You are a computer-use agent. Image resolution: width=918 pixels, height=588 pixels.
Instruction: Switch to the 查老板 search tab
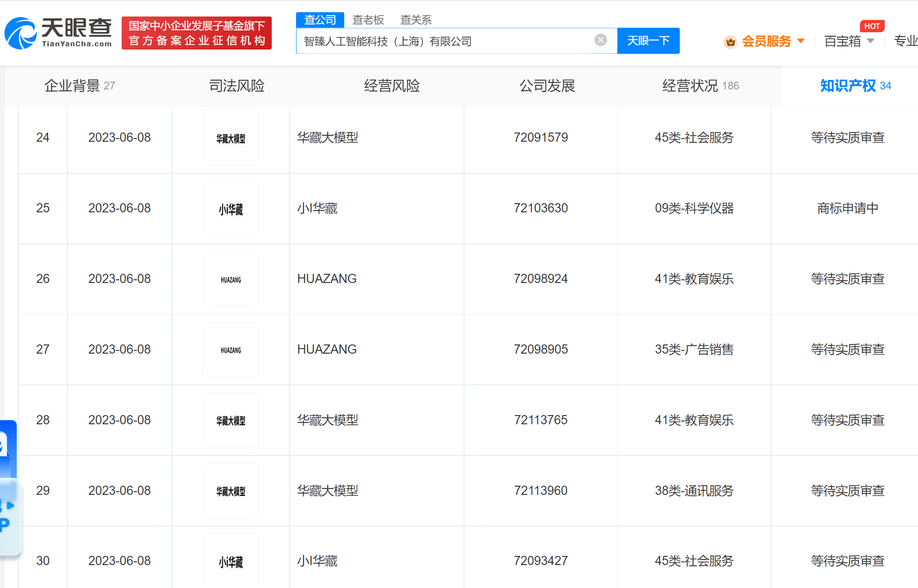[368, 19]
